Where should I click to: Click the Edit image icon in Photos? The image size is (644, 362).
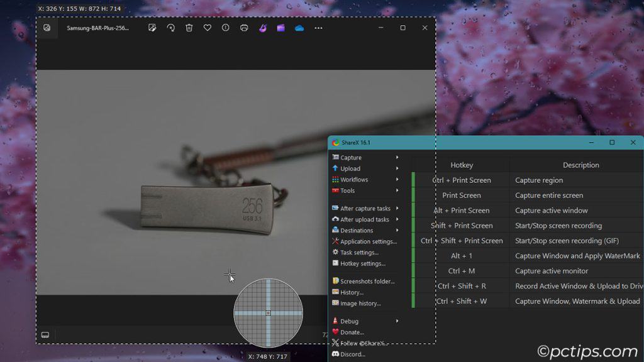[152, 28]
